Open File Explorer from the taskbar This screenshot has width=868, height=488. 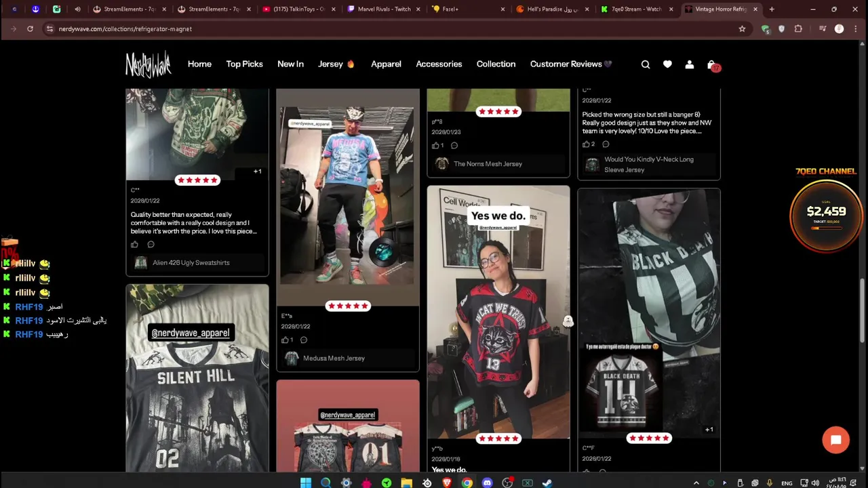click(406, 483)
